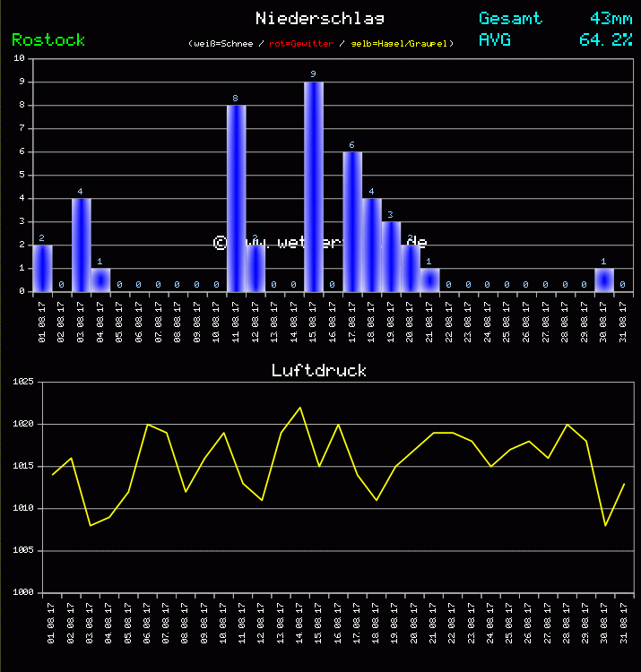Select the green Rostock station label

click(x=48, y=40)
